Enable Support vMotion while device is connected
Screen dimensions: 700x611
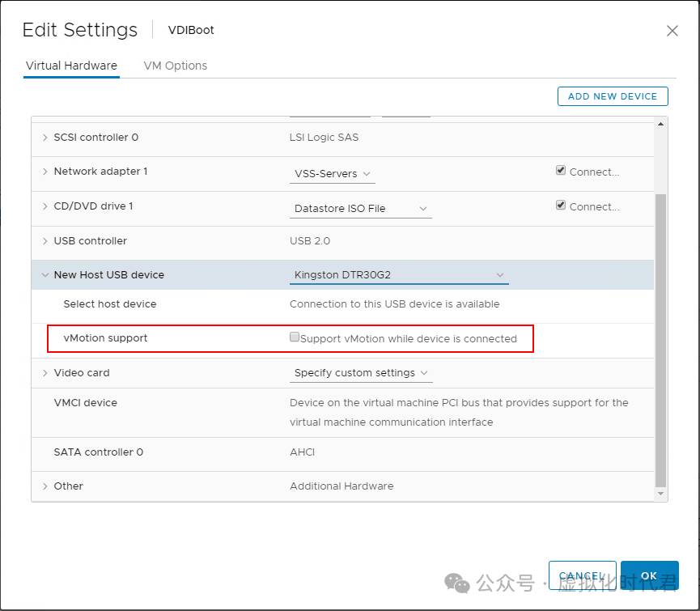[x=295, y=337]
